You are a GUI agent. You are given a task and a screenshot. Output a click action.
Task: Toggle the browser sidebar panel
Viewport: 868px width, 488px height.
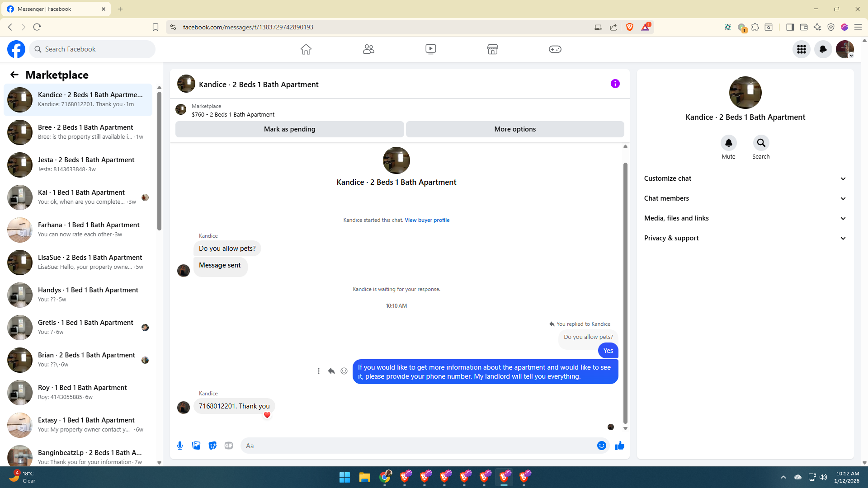[790, 27]
